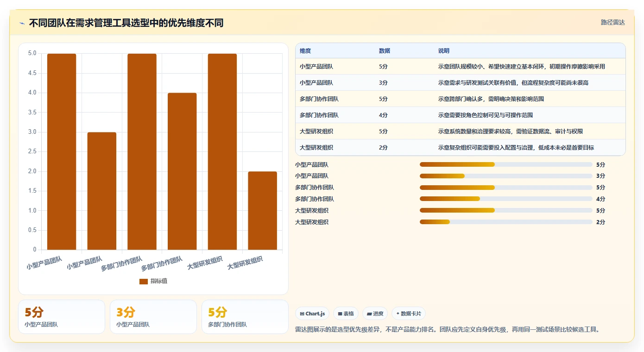This screenshot has height=352, width=644.
Task: Click the page title 不同团队在需求管理工具选型中的优先维度不同
Action: tap(126, 23)
